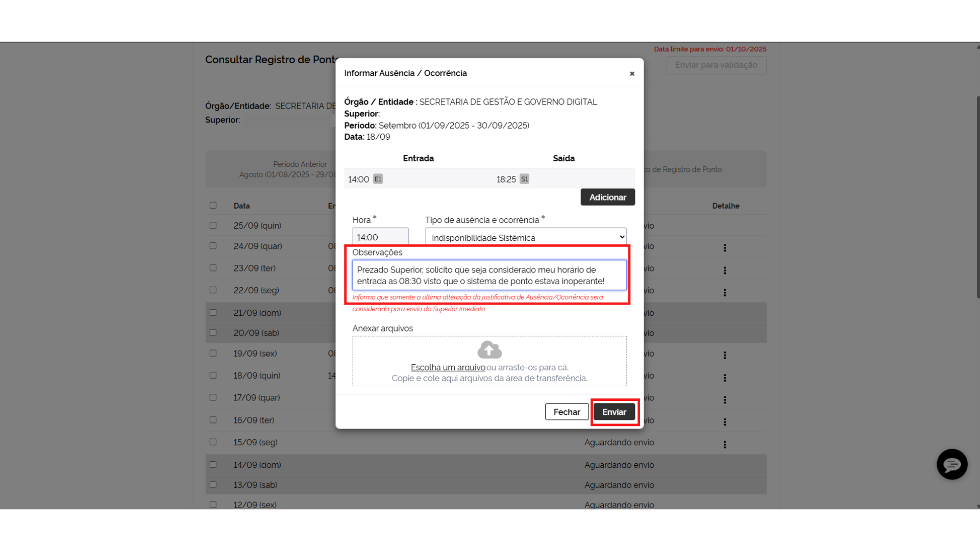The height and width of the screenshot is (551, 980).
Task: Select the Periodo Anterior Agosto tab
Action: coord(286,169)
